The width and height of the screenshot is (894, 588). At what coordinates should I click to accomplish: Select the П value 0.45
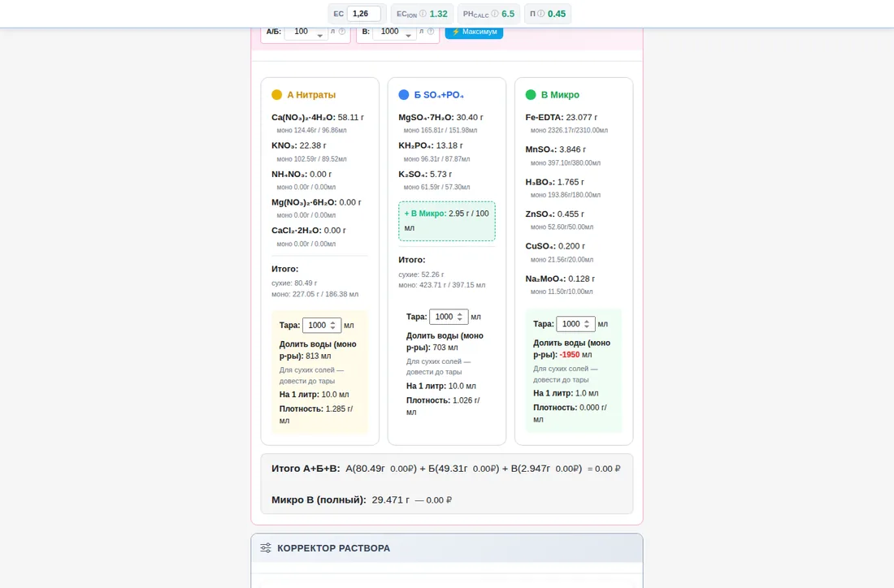557,14
